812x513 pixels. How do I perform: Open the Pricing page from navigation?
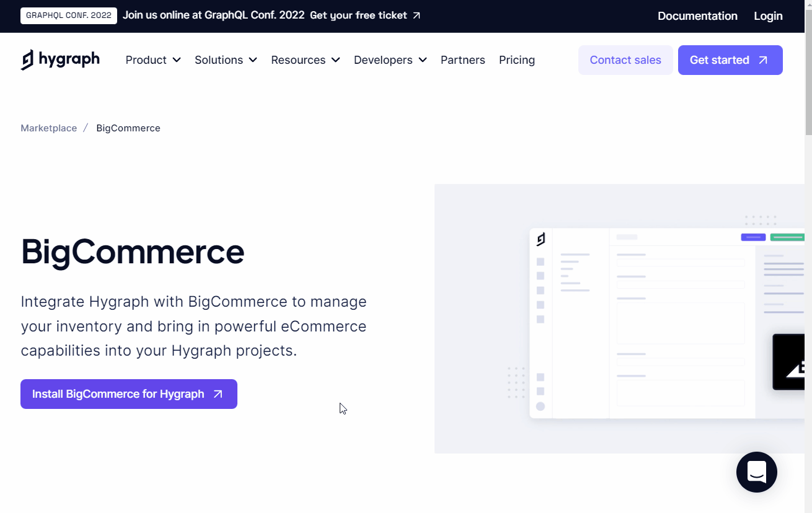(517, 59)
